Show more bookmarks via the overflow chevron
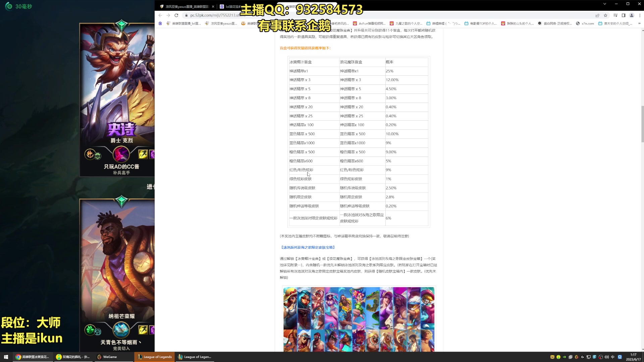 click(x=639, y=23)
